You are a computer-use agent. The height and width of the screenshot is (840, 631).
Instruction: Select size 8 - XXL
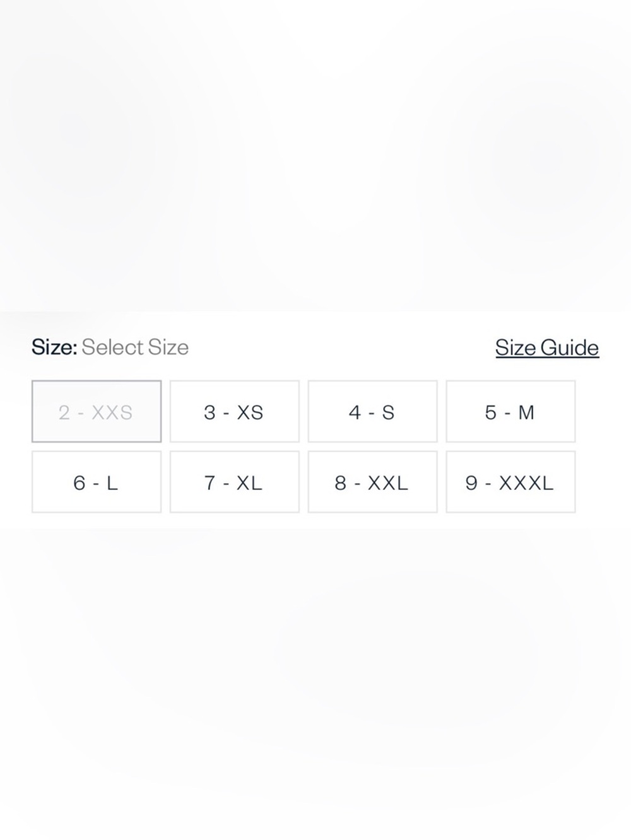(x=372, y=482)
